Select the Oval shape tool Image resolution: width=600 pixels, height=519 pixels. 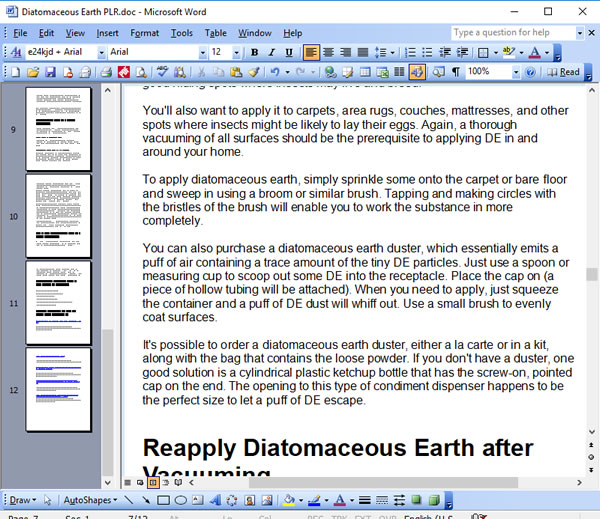coord(181,500)
